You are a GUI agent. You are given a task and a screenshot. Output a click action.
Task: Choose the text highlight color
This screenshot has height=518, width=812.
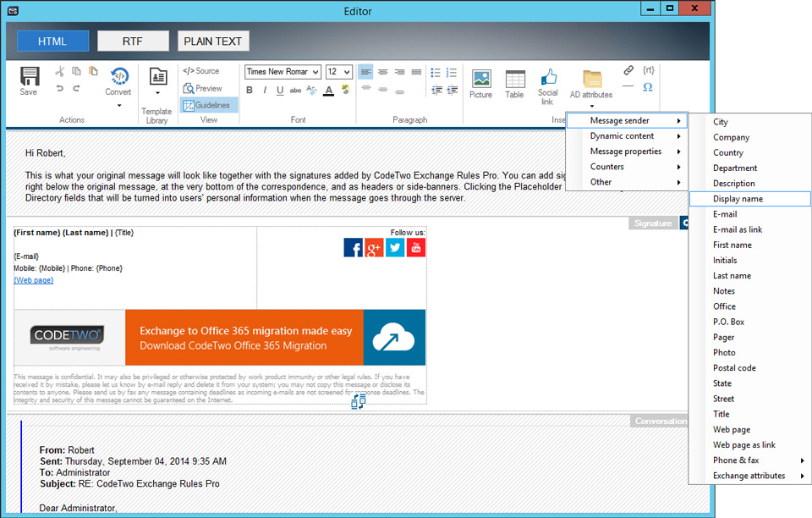(345, 90)
